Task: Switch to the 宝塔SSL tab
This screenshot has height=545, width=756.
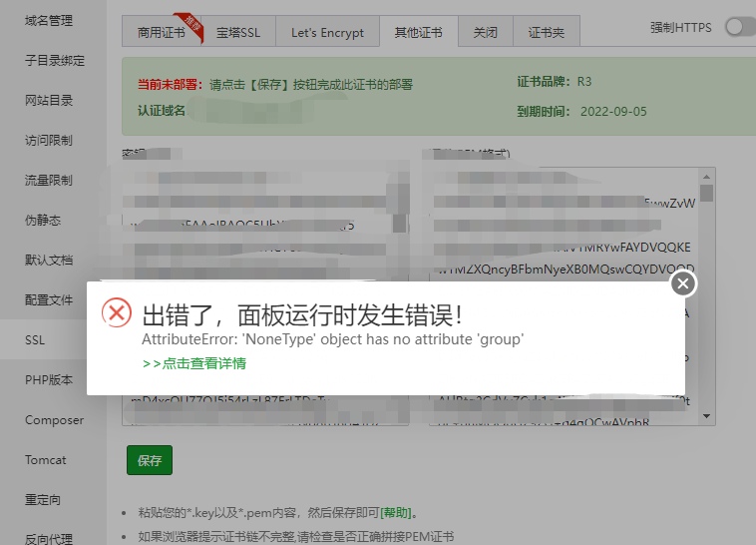Action: [x=238, y=32]
